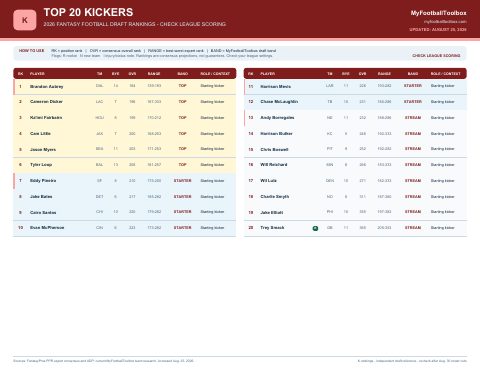This screenshot has width=480, height=371.
Task: Click rank number 20 beside Trey Smack
Action: tap(251, 227)
